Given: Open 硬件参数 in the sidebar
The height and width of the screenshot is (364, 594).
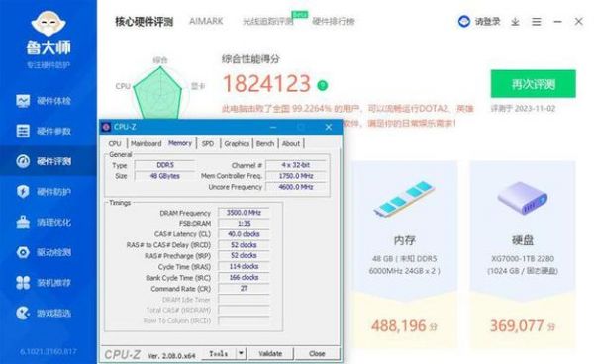Looking at the screenshot, I should (44, 131).
